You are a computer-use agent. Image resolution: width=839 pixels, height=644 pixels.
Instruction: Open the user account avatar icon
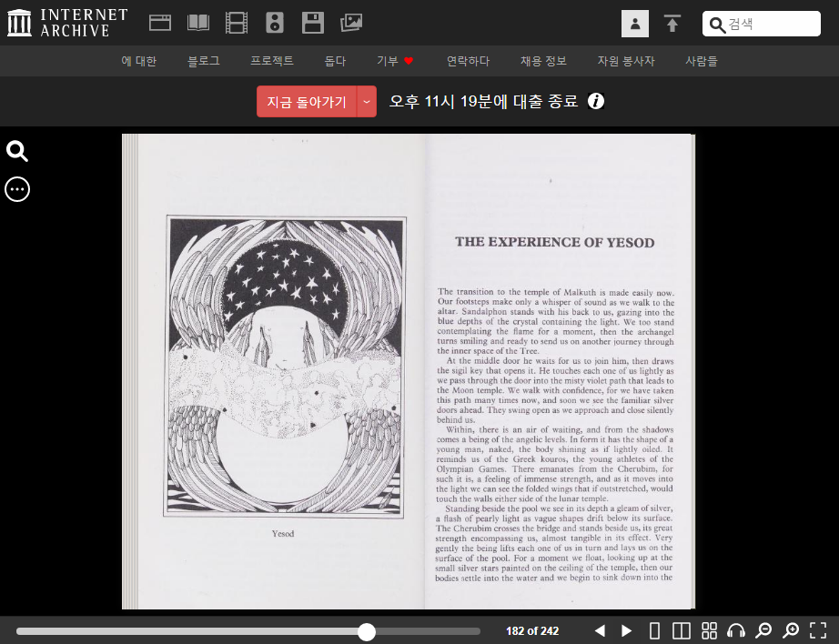[x=635, y=24]
